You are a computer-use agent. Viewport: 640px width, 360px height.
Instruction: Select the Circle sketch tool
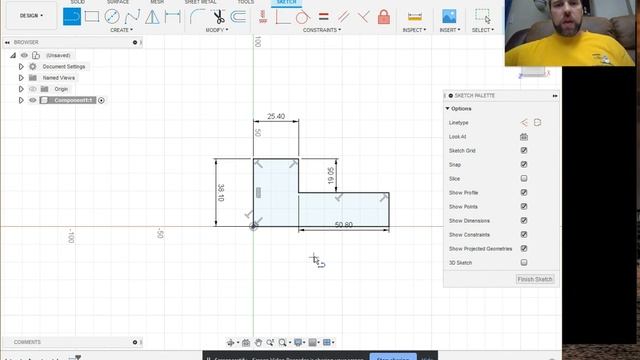tap(112, 17)
